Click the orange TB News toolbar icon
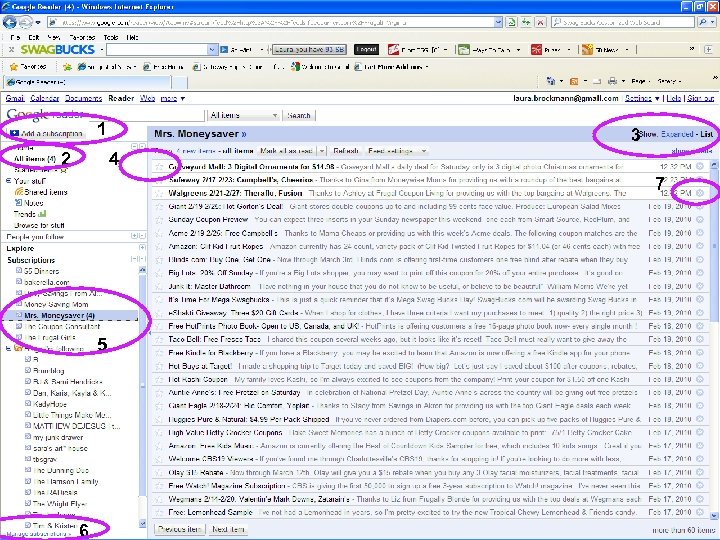The image size is (720, 540). 587,49
